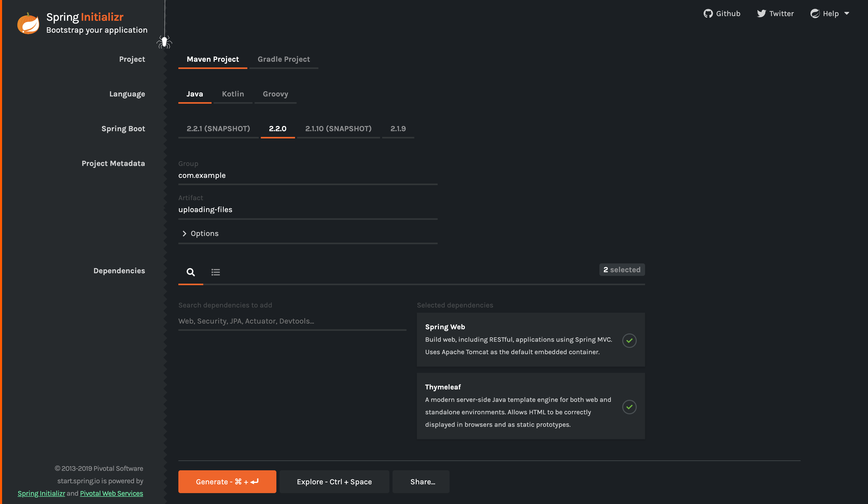Open the Pivotal Web Services link
868x504 pixels.
click(x=111, y=493)
